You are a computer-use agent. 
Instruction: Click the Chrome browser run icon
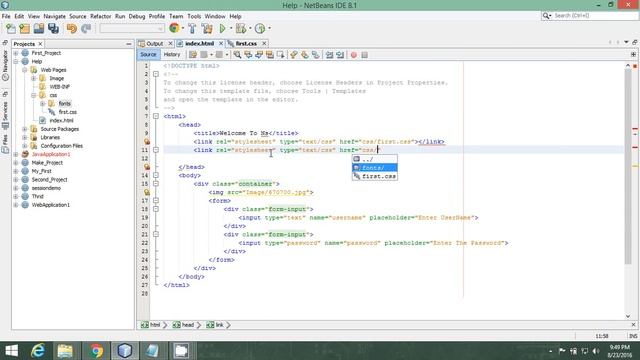click(x=174, y=28)
